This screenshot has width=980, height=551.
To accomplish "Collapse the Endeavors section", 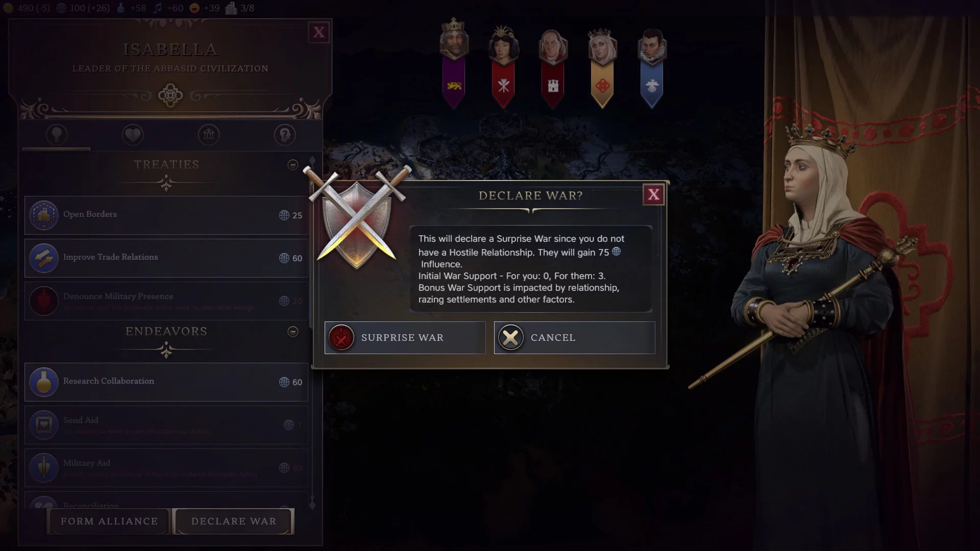I will point(293,332).
